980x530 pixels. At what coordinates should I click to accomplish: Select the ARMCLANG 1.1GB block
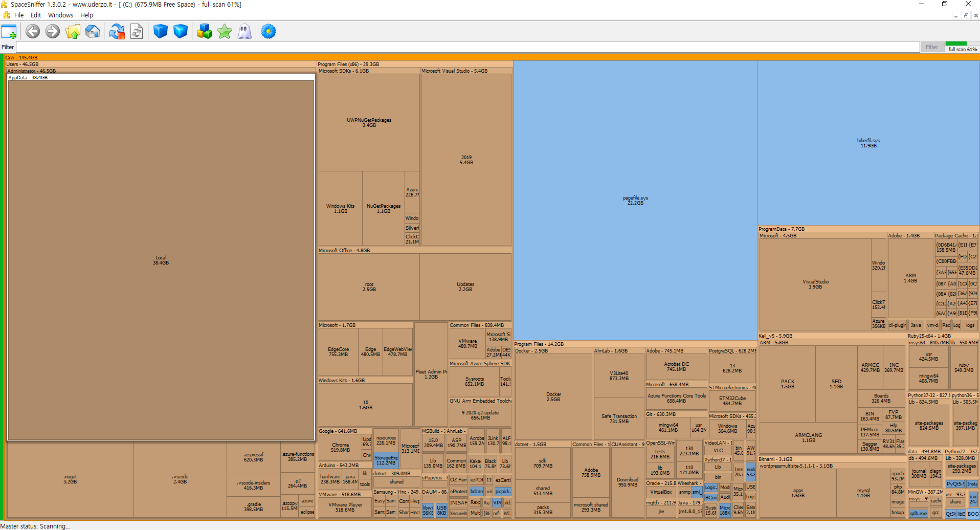(809, 438)
